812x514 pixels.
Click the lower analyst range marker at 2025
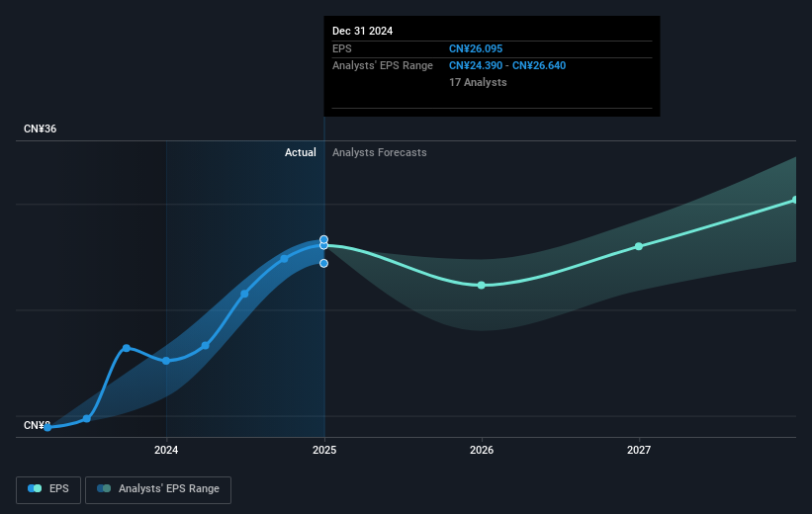[x=323, y=264]
